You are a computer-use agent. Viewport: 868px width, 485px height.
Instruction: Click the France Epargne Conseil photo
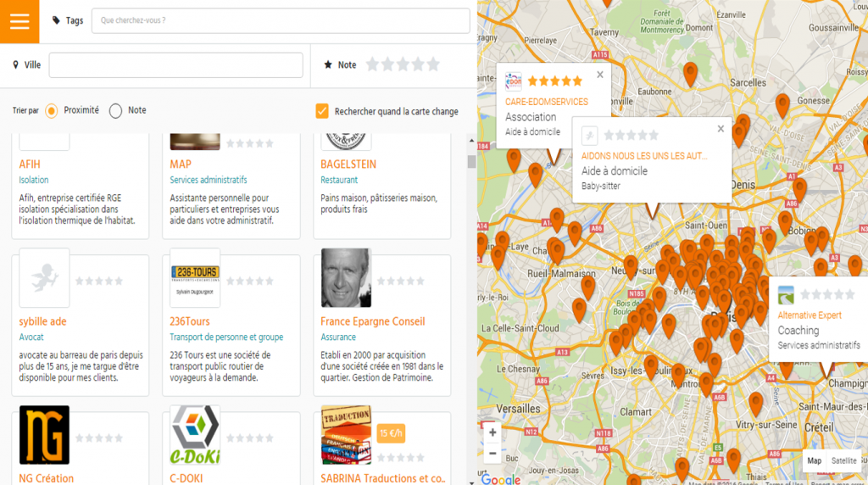tap(346, 278)
